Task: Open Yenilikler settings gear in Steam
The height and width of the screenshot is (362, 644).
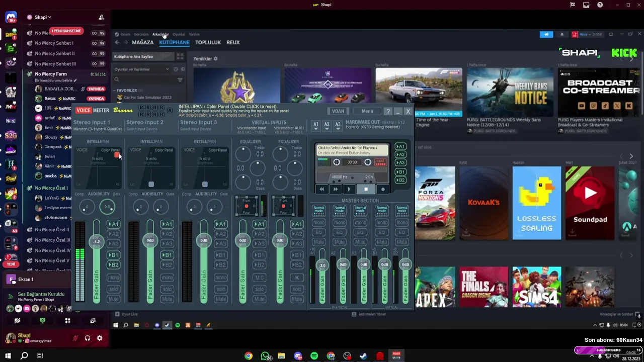Action: (216, 59)
